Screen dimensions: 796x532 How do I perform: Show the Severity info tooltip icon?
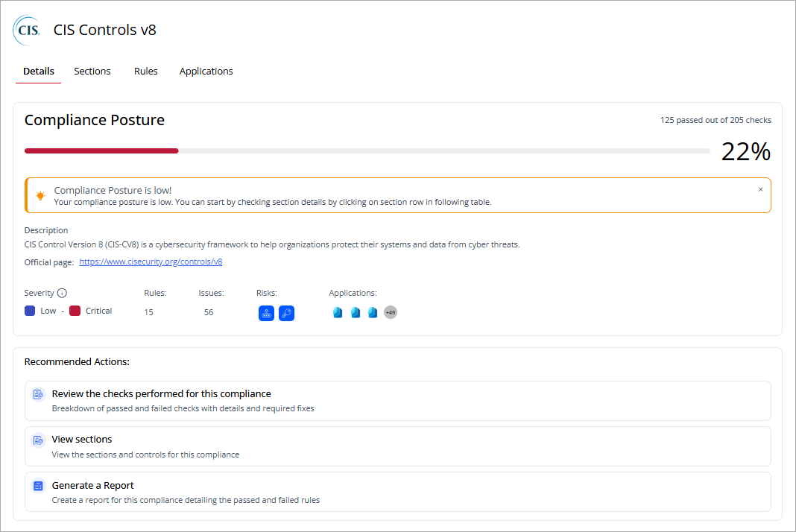(62, 293)
